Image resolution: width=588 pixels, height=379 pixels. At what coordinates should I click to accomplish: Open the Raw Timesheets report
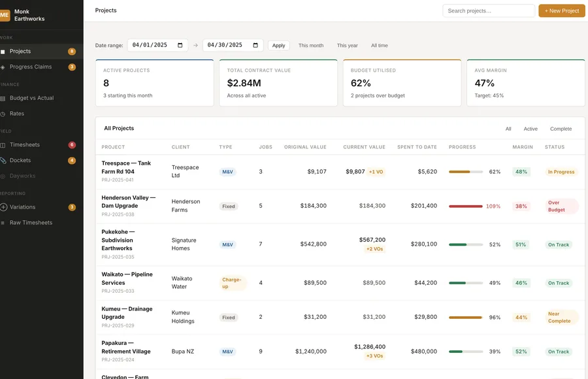42,223
